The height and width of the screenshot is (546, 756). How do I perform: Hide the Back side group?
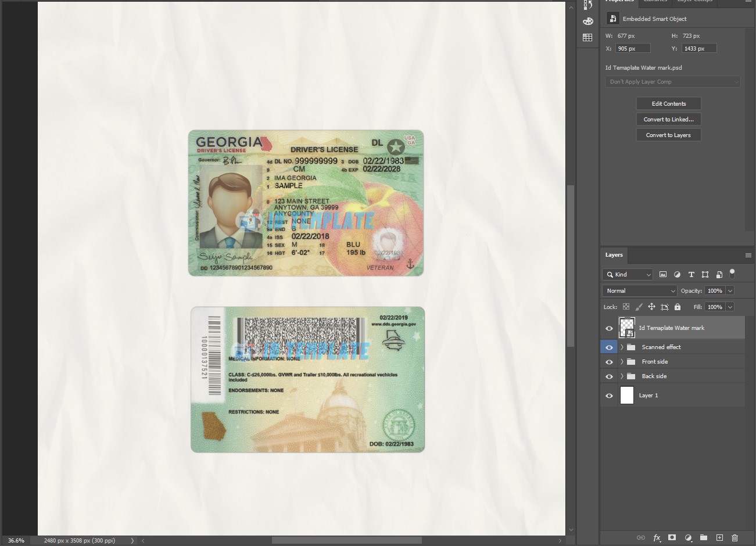tap(609, 376)
